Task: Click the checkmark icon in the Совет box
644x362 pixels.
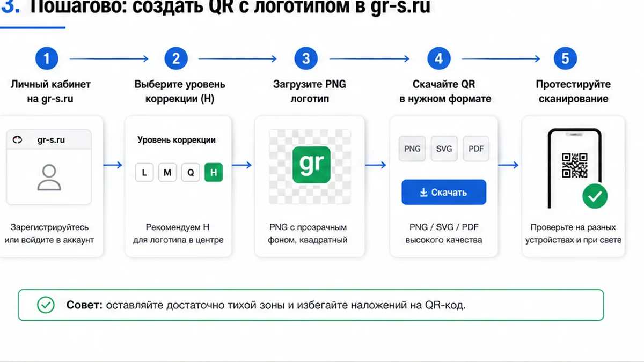Action: tap(46, 305)
